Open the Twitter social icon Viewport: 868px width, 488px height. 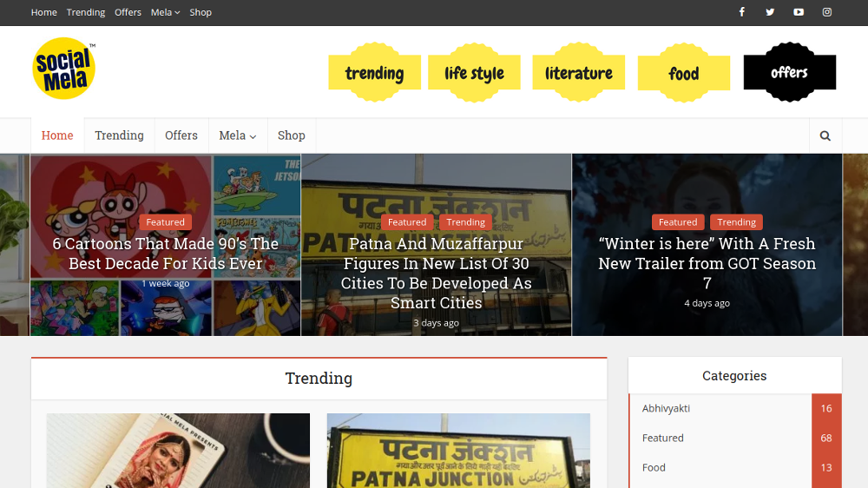pos(770,12)
